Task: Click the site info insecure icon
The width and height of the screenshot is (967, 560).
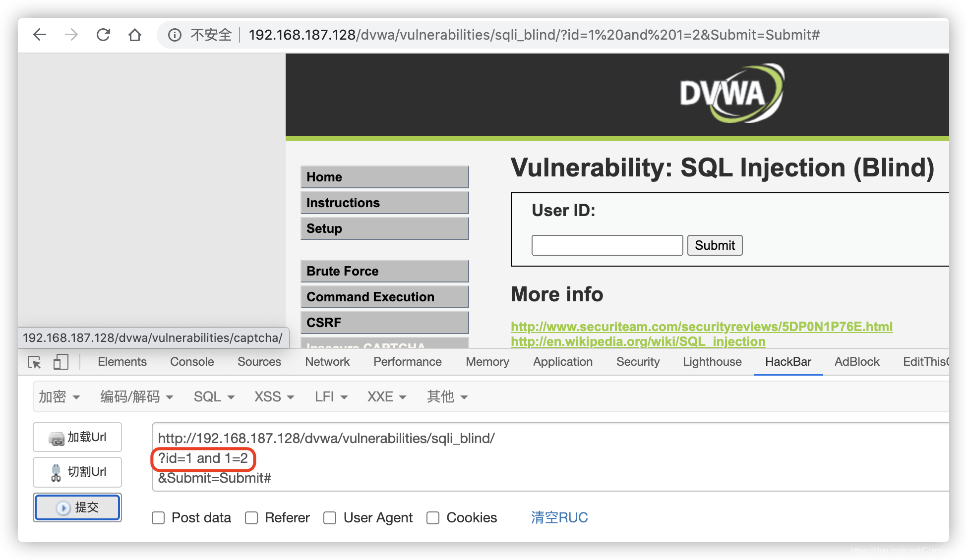Action: pos(175,35)
